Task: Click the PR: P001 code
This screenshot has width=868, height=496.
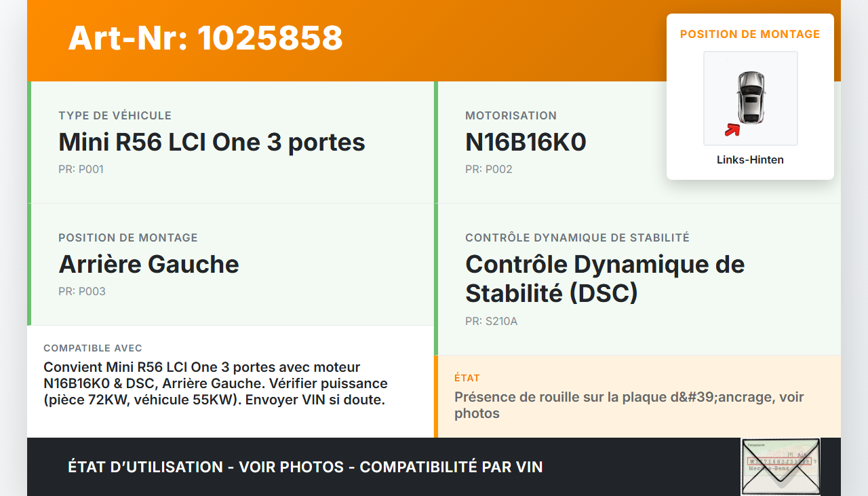Action: coord(81,169)
